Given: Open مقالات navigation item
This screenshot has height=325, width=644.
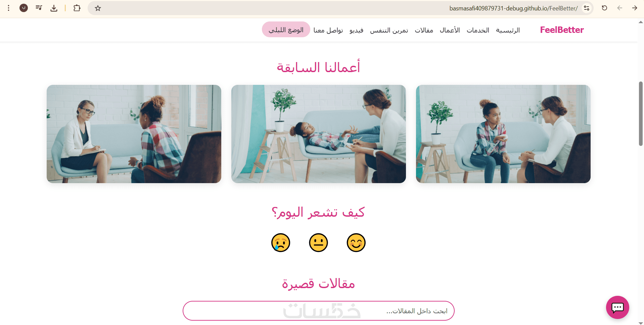Looking at the screenshot, I should coord(424,30).
